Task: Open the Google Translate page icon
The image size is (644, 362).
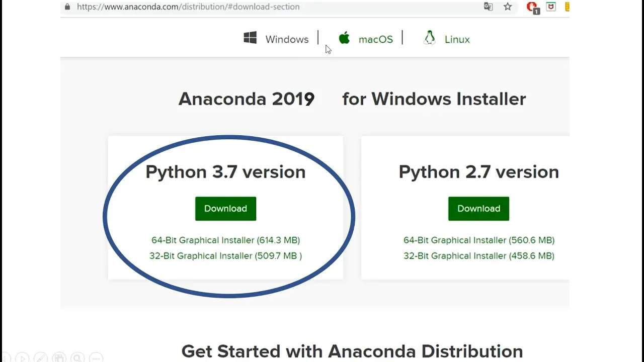Action: 488,7
